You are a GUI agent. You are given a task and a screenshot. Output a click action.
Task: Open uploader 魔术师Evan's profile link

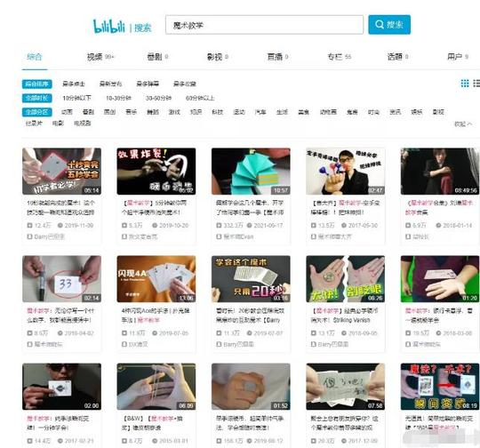click(x=238, y=236)
